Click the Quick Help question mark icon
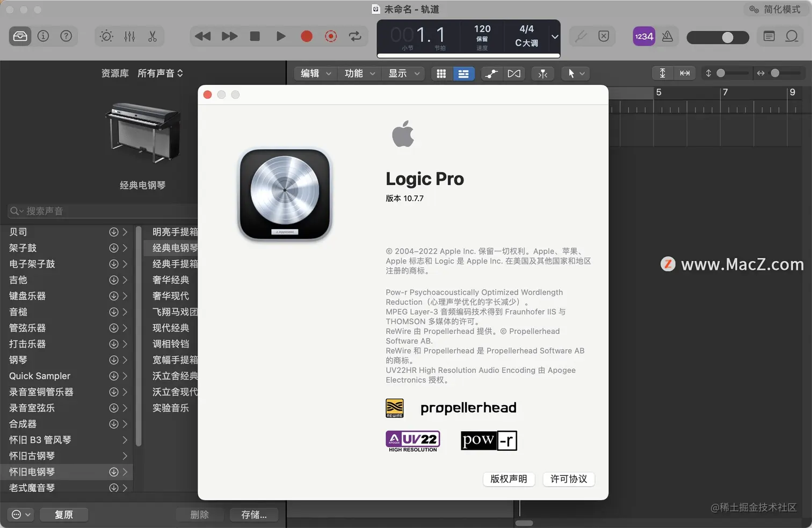Screen dimensions: 812x528 click(x=66, y=36)
